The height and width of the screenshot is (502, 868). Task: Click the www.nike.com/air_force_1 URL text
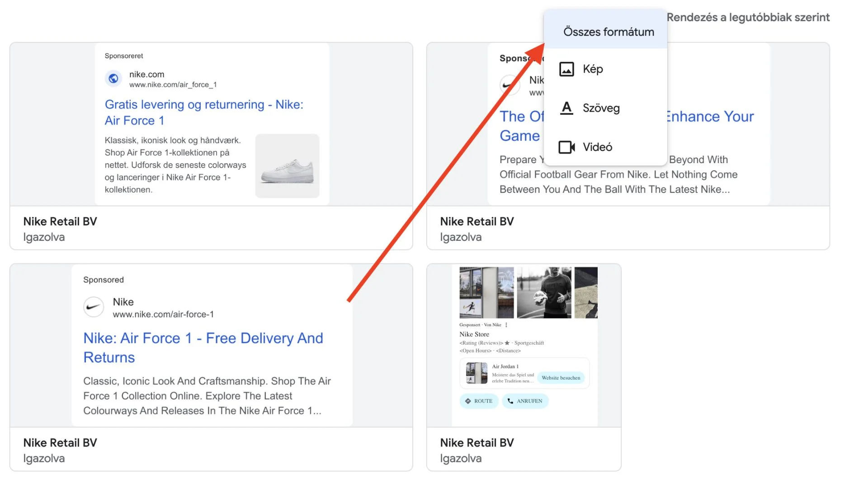tap(173, 85)
